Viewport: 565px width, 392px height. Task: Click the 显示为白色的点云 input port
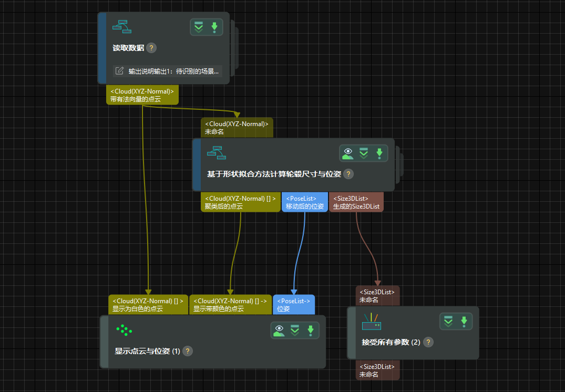click(148, 305)
